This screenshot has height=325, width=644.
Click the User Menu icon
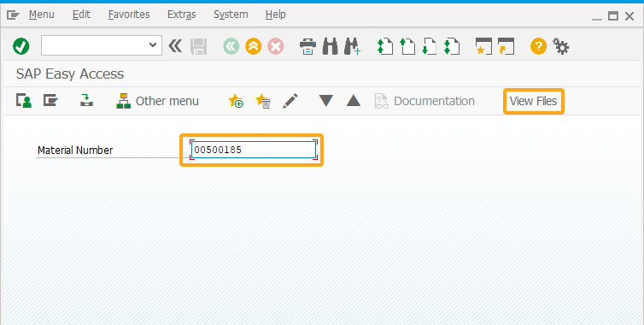coord(24,100)
